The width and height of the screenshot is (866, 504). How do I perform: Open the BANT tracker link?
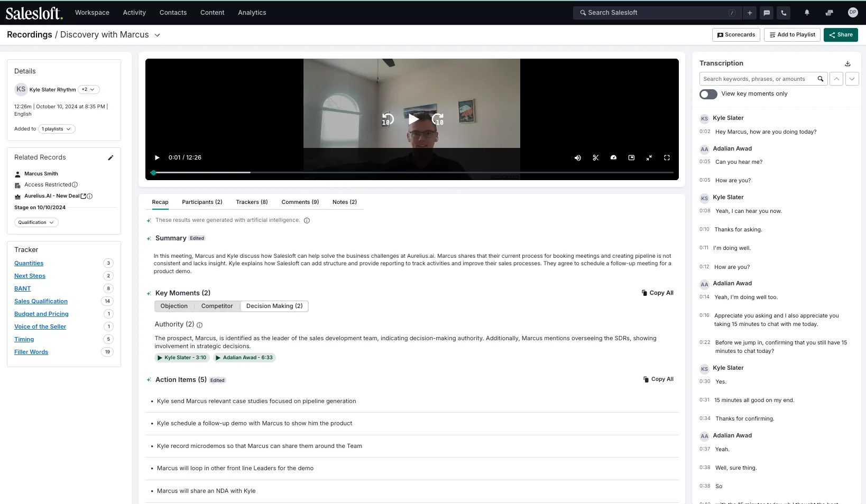[22, 288]
